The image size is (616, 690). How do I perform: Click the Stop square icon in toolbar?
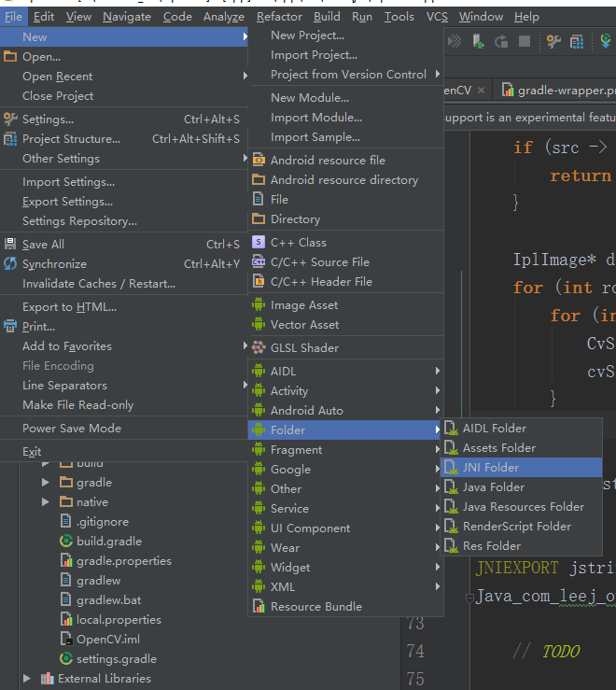click(x=525, y=41)
